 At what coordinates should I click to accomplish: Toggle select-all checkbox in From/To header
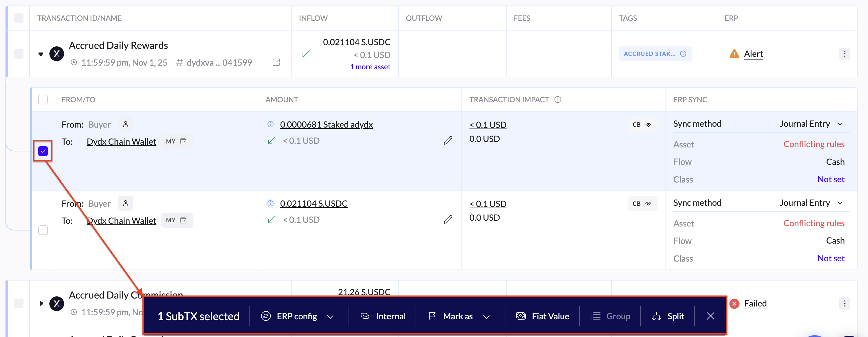43,100
